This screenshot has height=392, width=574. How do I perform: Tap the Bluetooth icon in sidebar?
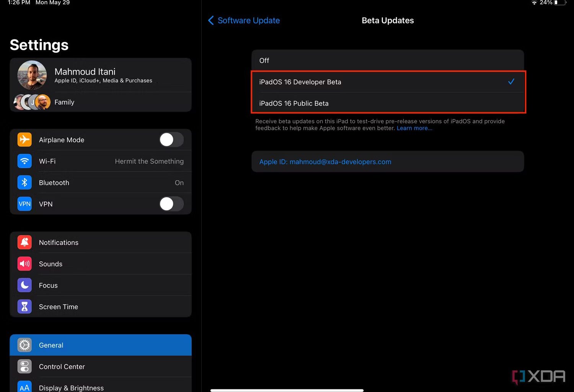(24, 183)
